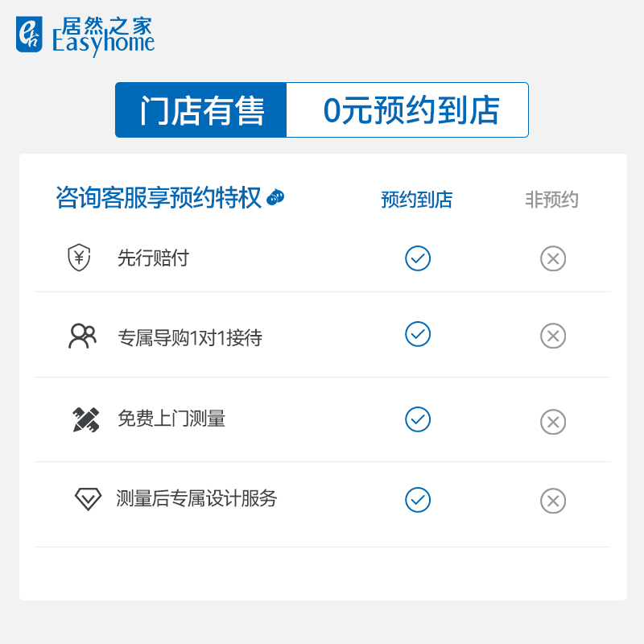Click the grey X for 先行赔付
The height and width of the screenshot is (644, 644).
point(553,258)
